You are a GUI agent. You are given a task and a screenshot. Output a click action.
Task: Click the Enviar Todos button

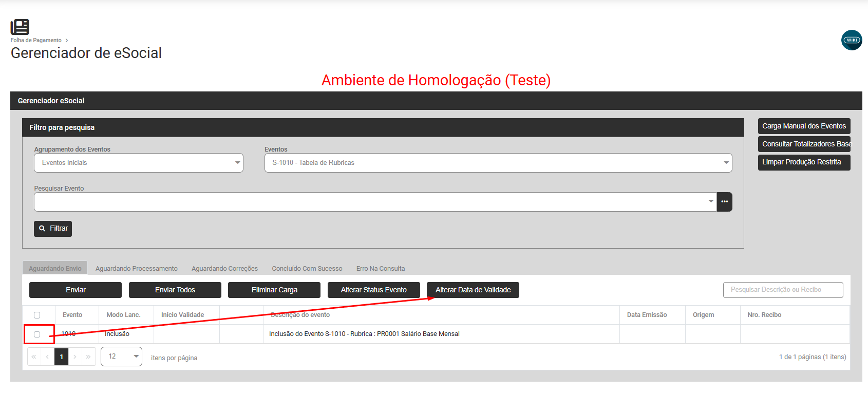175,290
